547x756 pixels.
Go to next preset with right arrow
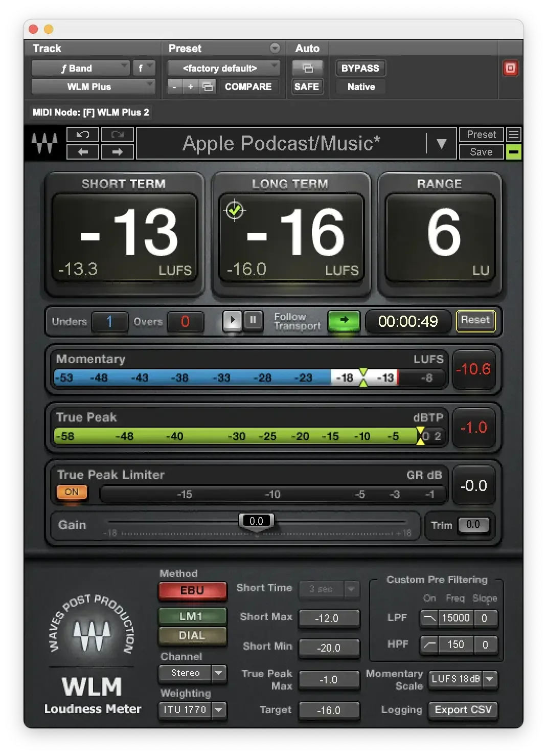coord(117,151)
